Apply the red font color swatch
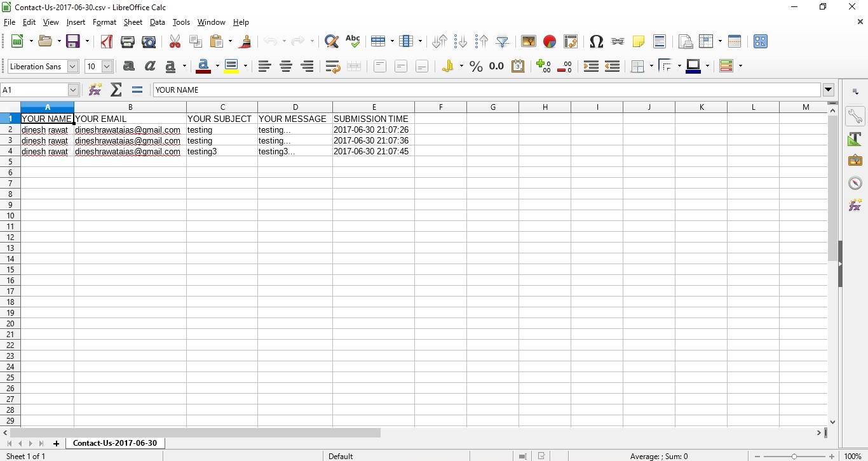 click(205, 66)
